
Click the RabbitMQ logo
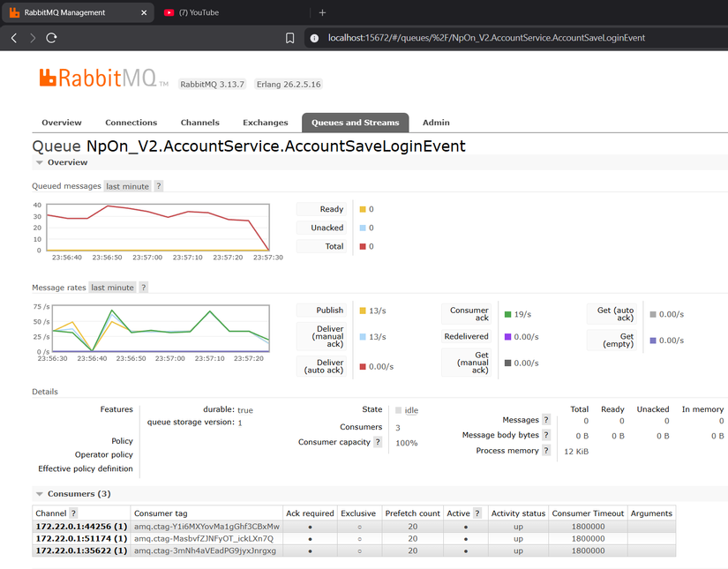(x=97, y=79)
